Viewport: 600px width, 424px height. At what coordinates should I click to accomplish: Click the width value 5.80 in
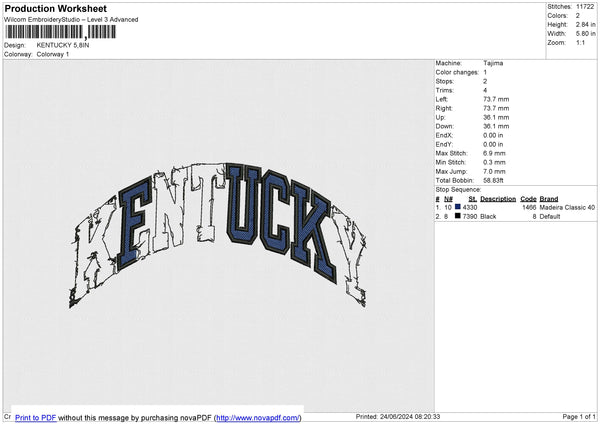pos(585,34)
